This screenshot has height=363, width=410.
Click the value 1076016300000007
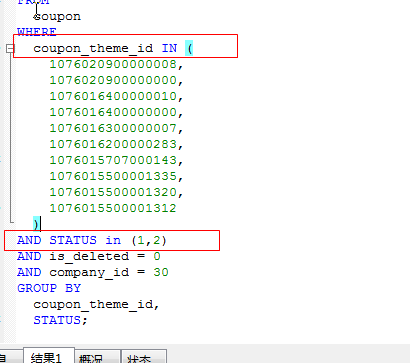(x=113, y=128)
